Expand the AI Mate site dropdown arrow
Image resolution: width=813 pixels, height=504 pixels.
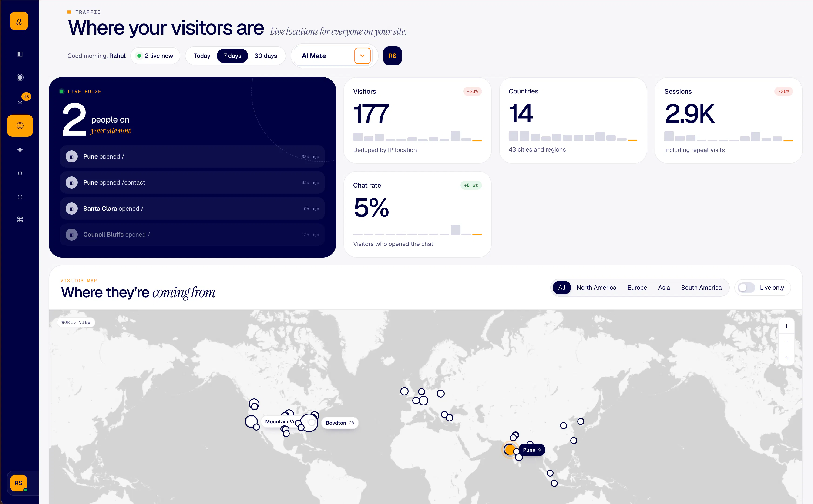pyautogui.click(x=362, y=56)
